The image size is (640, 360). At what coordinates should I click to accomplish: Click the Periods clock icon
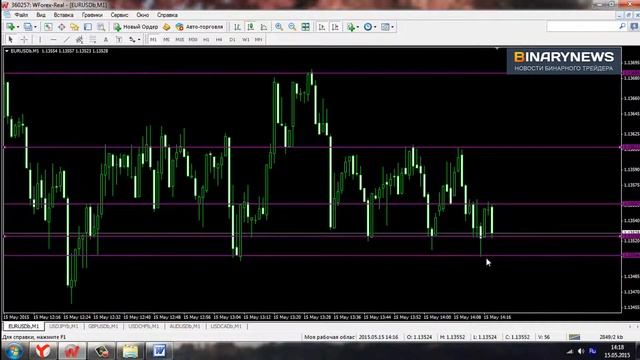tap(368, 27)
